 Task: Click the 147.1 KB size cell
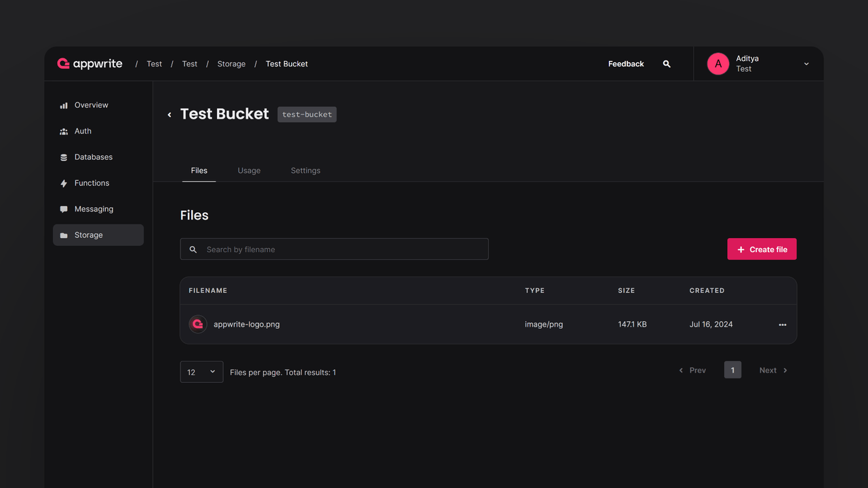(x=632, y=325)
